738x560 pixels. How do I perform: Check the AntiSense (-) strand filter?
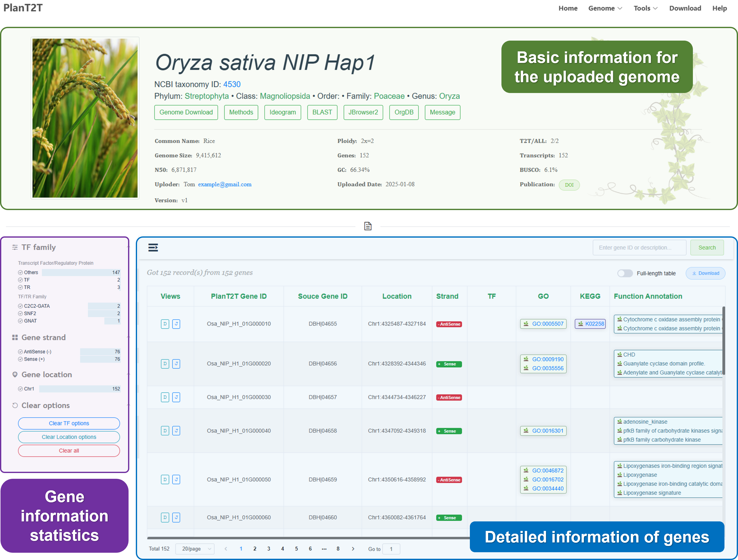(x=20, y=352)
